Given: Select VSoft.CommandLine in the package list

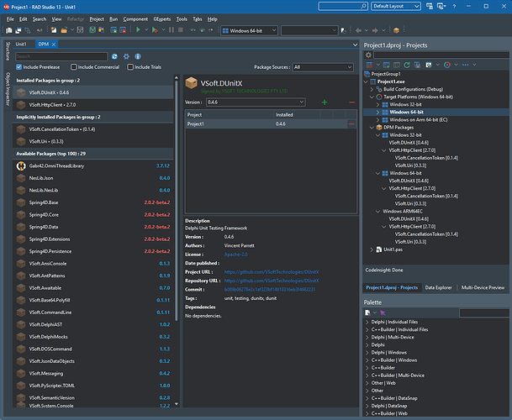Looking at the screenshot, I should [x=93, y=312].
